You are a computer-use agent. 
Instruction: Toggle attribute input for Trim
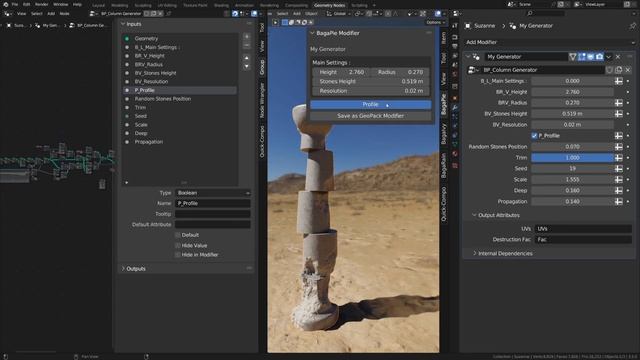[619, 158]
